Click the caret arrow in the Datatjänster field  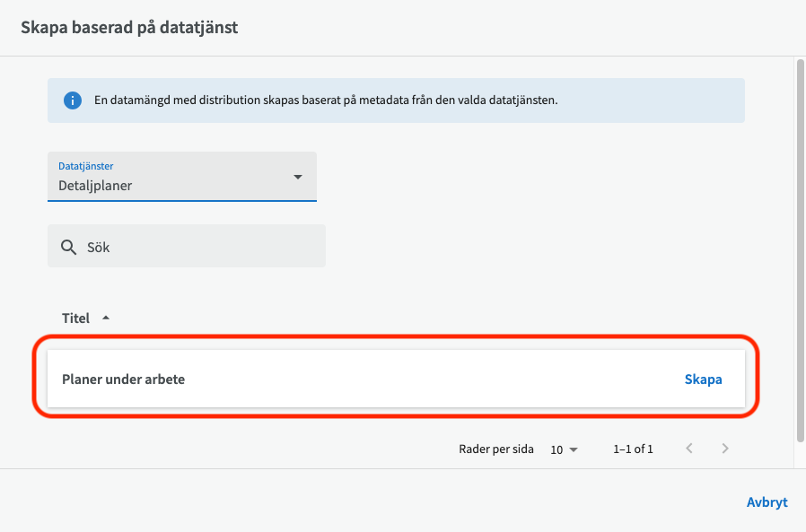(298, 177)
